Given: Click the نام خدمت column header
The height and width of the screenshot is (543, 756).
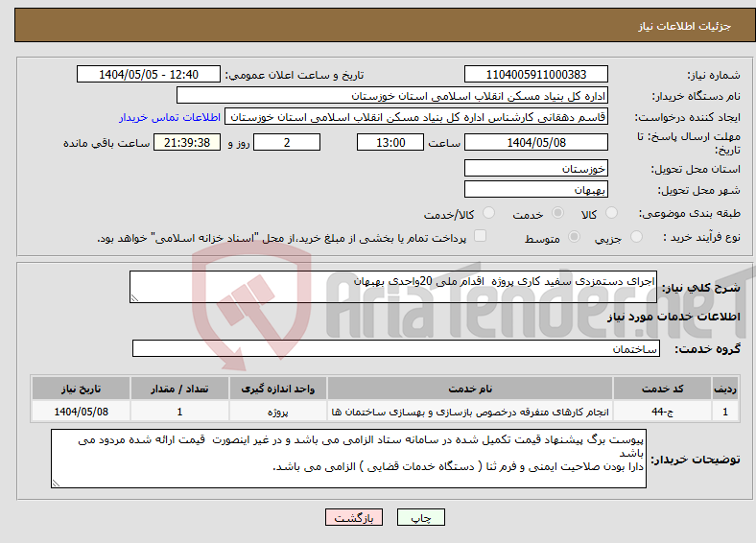Looking at the screenshot, I should point(470,389).
